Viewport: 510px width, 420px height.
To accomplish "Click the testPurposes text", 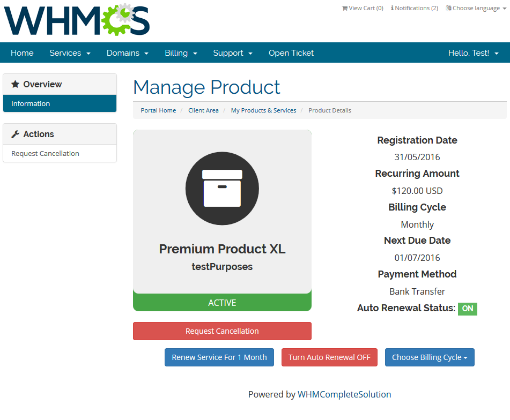I will [222, 267].
